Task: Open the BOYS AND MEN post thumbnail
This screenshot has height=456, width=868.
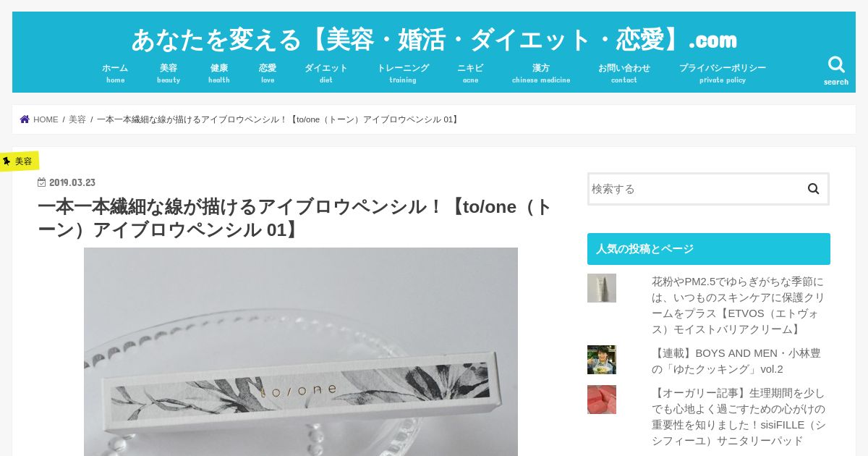Action: click(x=602, y=360)
